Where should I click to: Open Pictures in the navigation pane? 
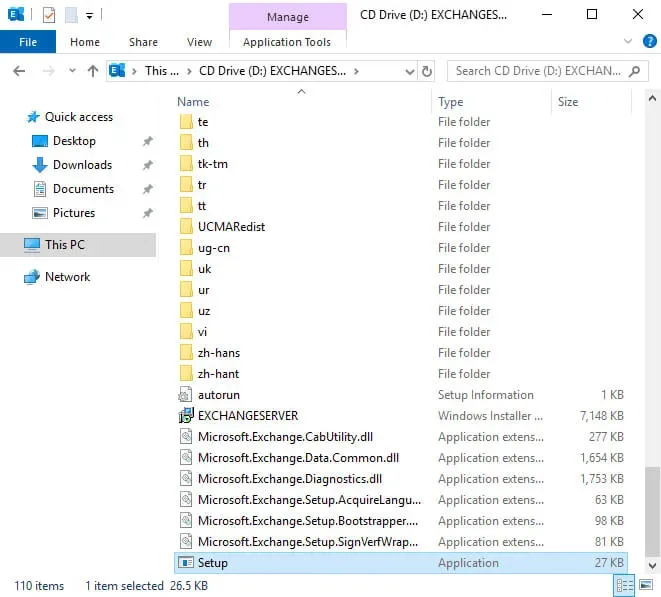coord(74,213)
